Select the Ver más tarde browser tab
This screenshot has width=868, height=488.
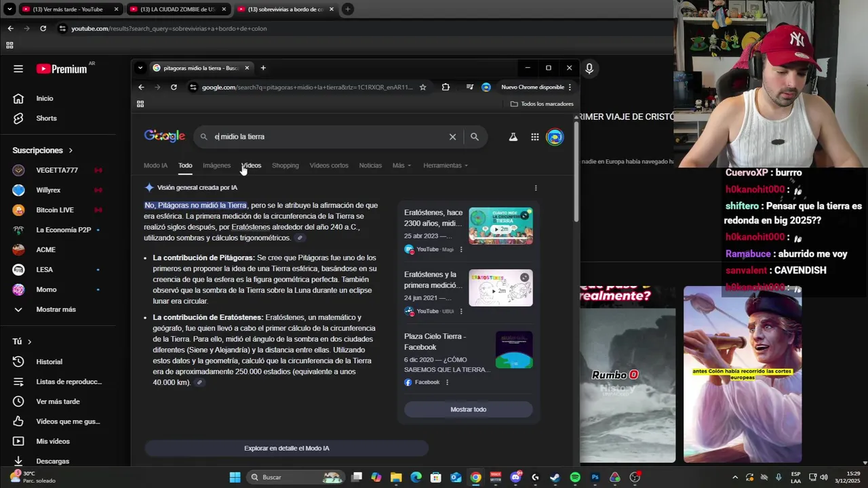click(69, 9)
